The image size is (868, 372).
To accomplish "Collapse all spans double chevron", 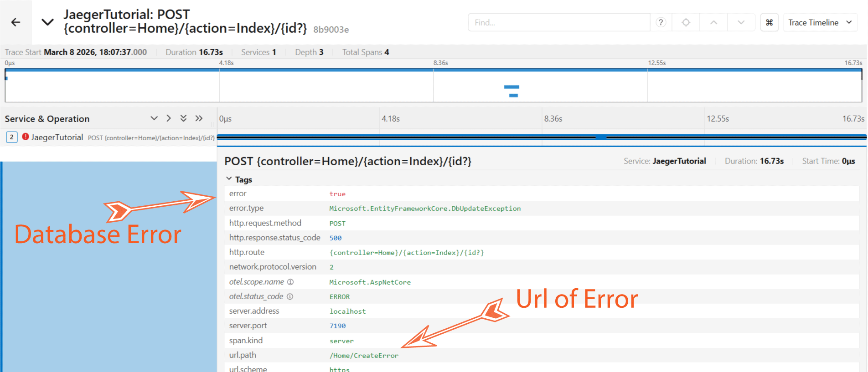I will click(183, 118).
